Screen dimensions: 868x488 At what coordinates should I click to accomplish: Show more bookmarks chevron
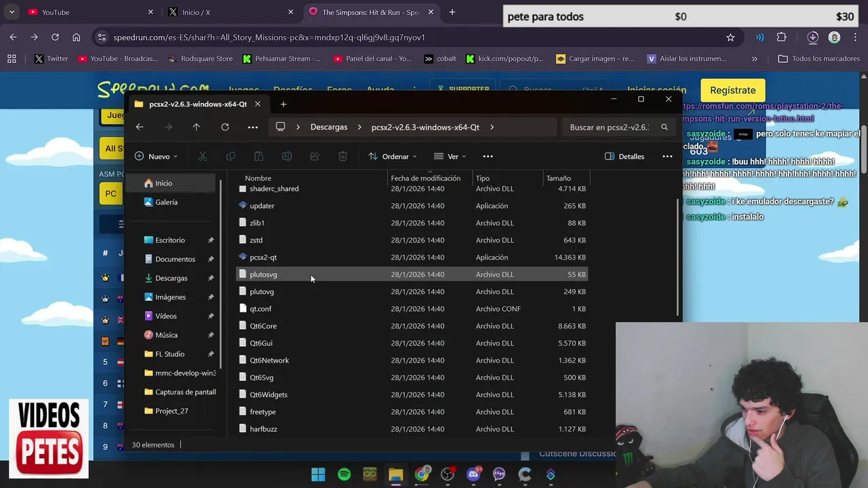(x=755, y=59)
